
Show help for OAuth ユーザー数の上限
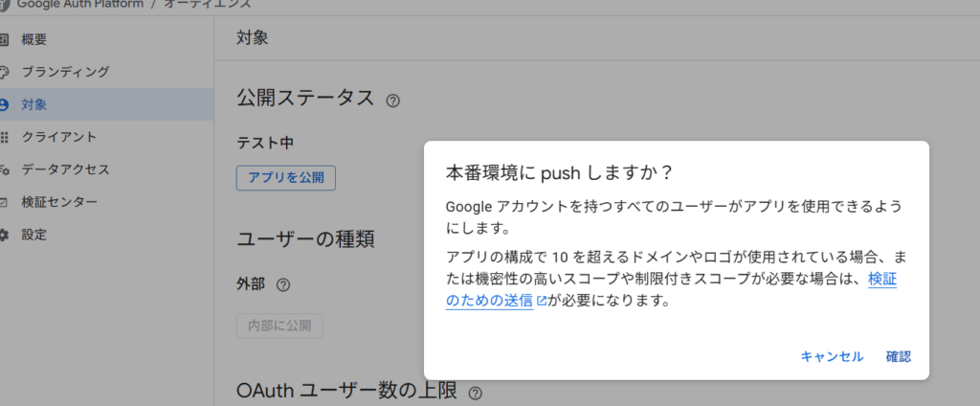point(476,393)
